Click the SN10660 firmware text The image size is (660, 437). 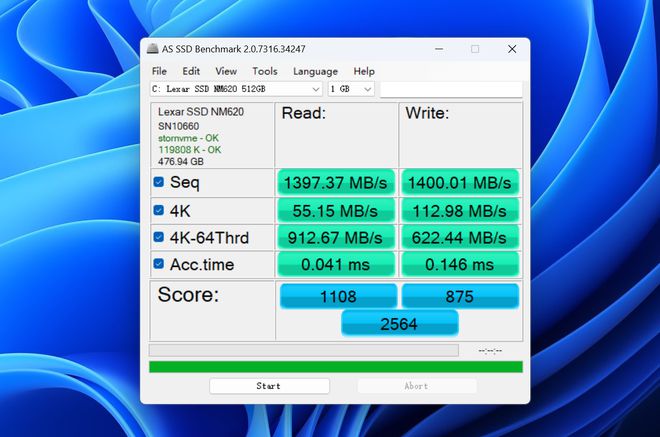[178, 126]
